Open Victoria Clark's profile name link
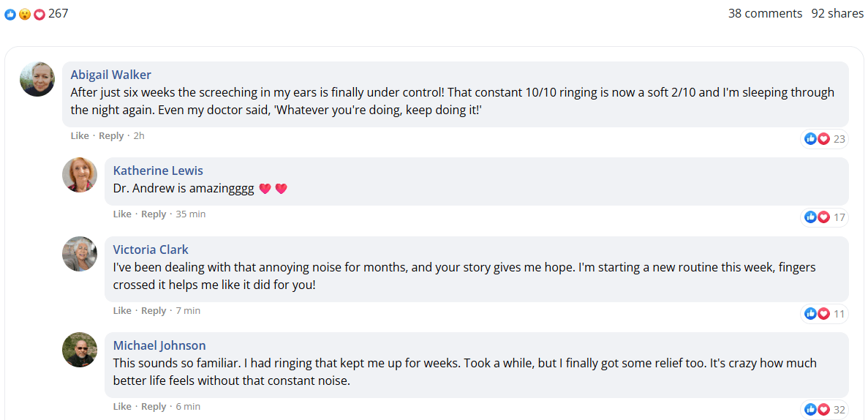 tap(151, 250)
